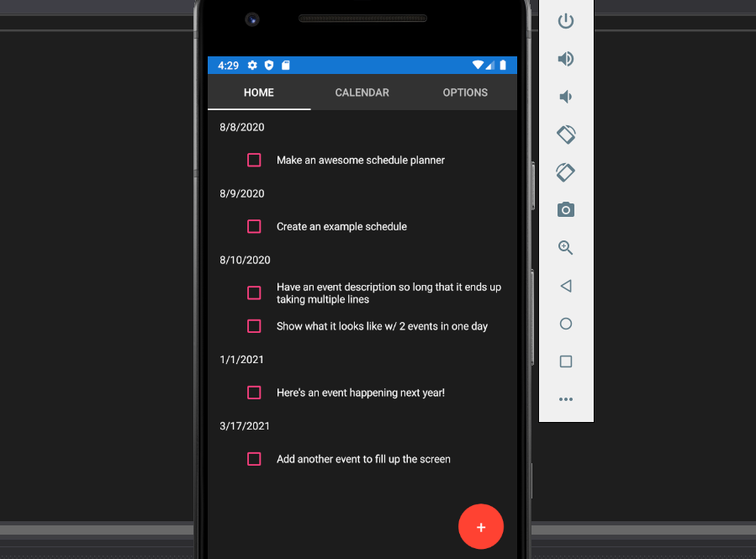
Task: Toggle checkbox for 'Add another event to fill up the screen'
Action: pos(254,459)
